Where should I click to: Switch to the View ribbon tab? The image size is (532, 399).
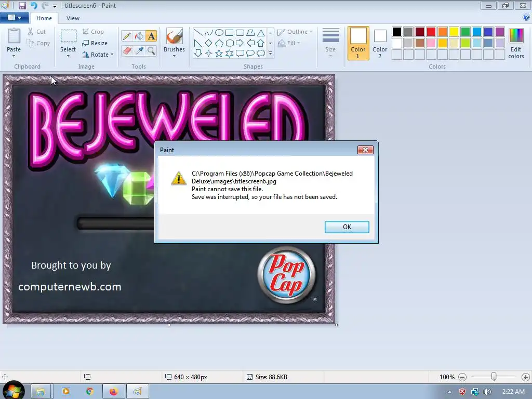tap(73, 18)
